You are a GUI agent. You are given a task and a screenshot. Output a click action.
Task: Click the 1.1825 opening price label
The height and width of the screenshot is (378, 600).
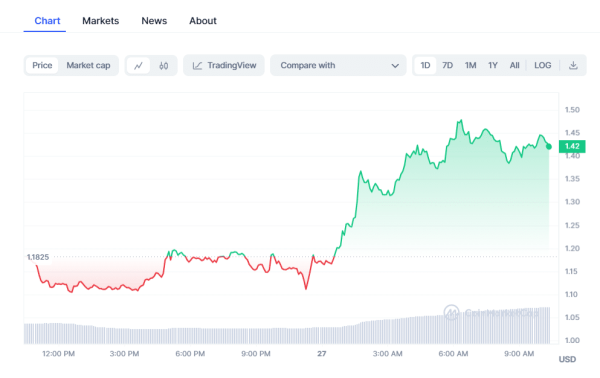coord(38,257)
